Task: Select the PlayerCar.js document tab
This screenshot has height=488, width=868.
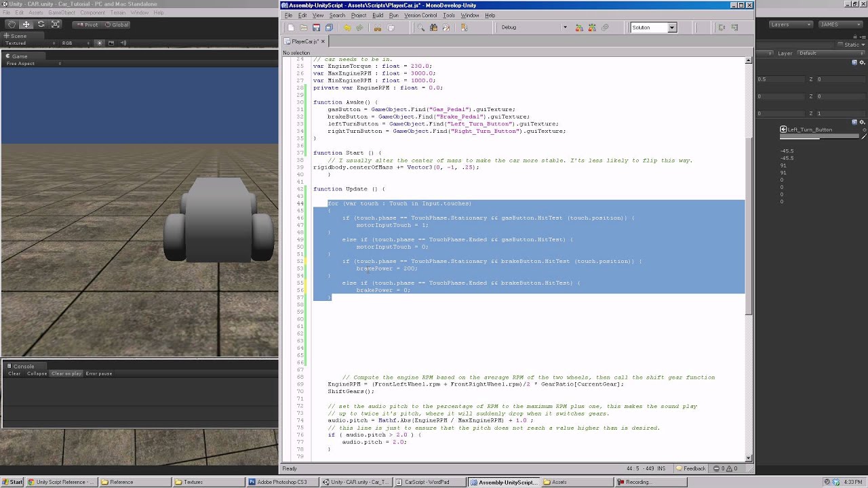Action: tap(304, 41)
